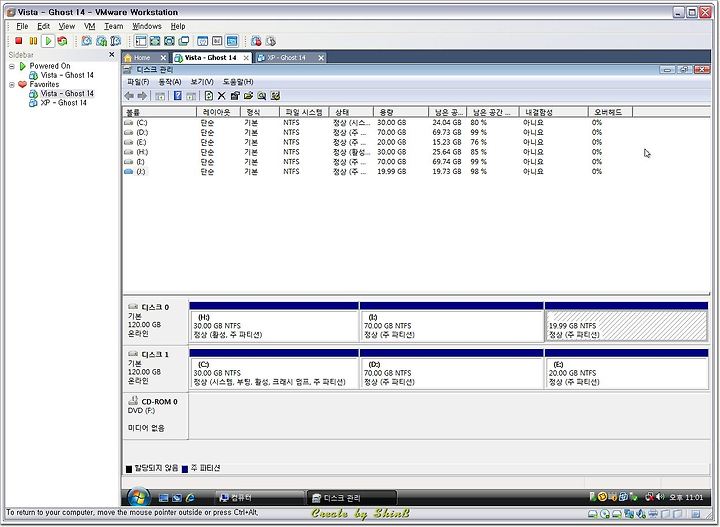Click the Take Snapshot icon
This screenshot has height=527, width=720.
tap(86, 41)
